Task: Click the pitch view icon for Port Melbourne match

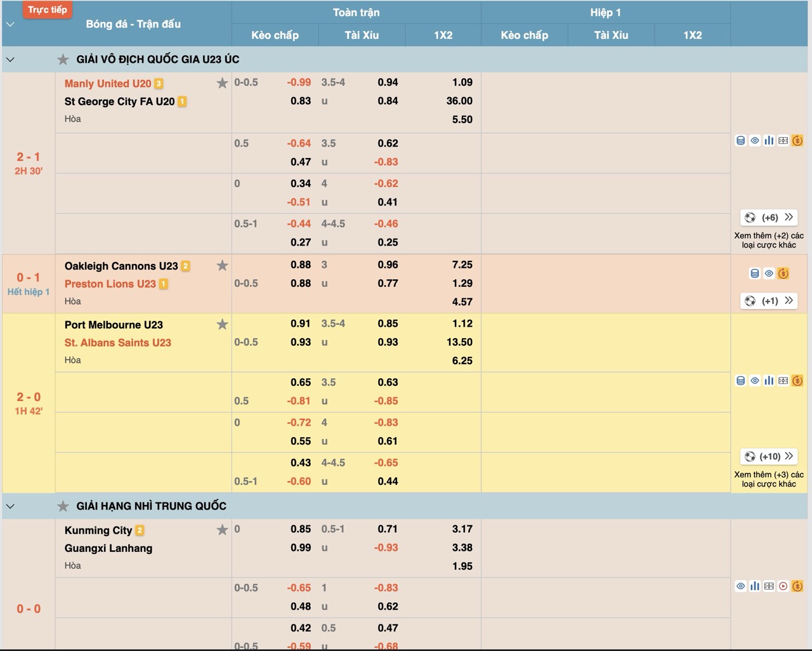Action: 783,381
